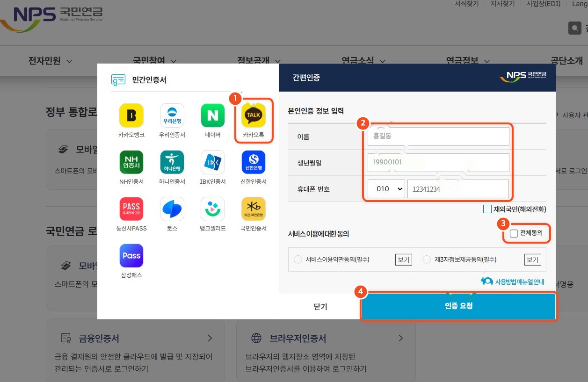Select the IBK인증서 icon

click(x=213, y=162)
